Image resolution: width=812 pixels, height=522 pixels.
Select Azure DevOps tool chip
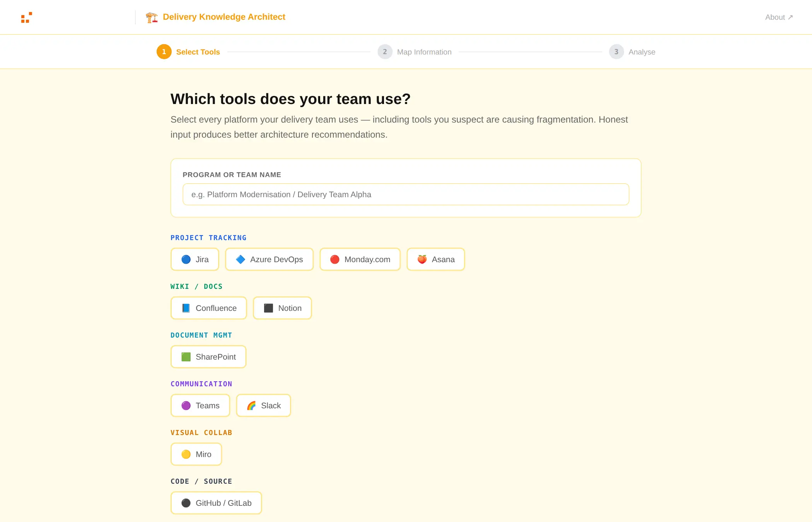[x=269, y=259]
